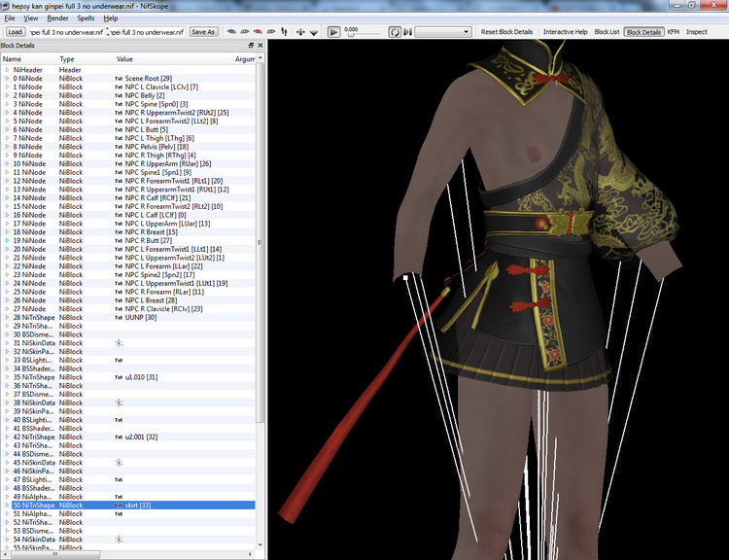Click the Txt icon on UUNP row

point(119,317)
